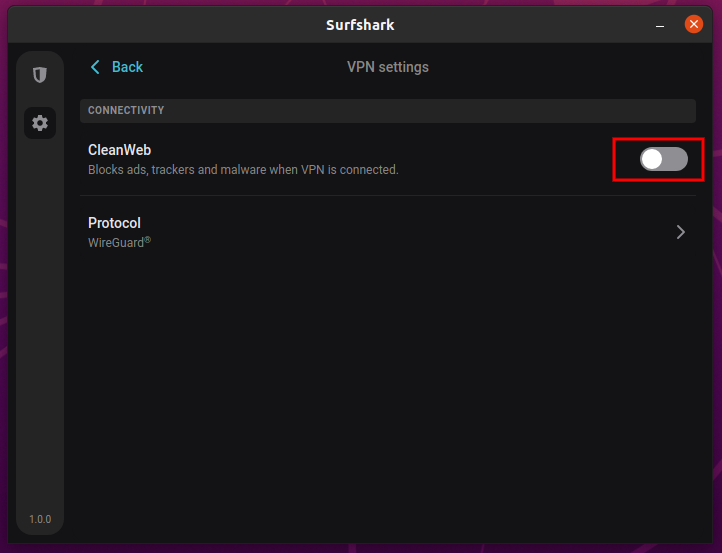Go back using the Back text link
This screenshot has width=722, height=553.
click(x=128, y=67)
